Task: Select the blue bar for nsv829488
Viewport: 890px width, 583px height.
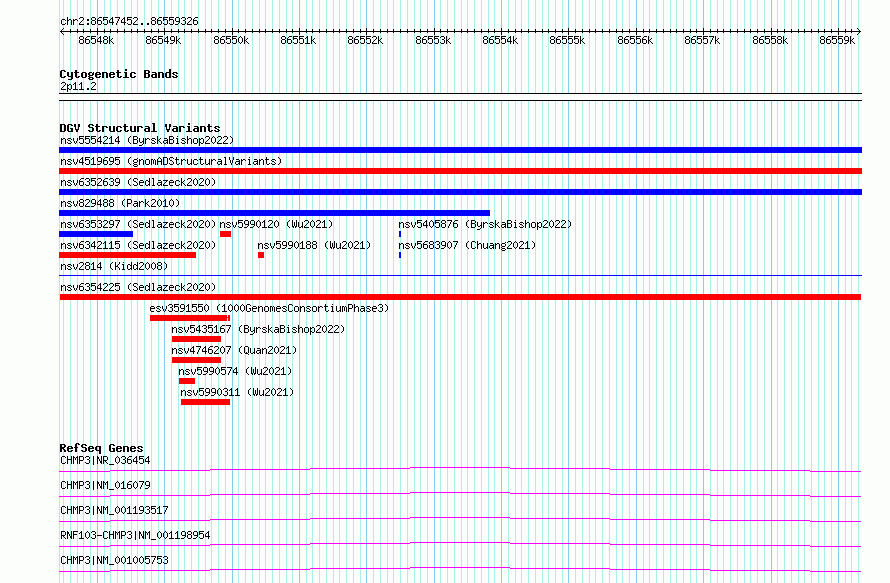Action: [274, 213]
